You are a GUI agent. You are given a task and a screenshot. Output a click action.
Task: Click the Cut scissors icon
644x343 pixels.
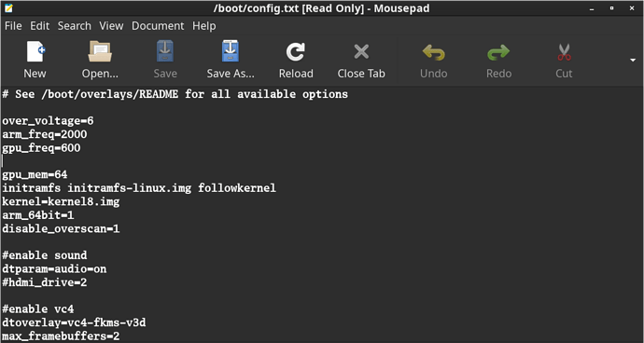[x=564, y=52]
